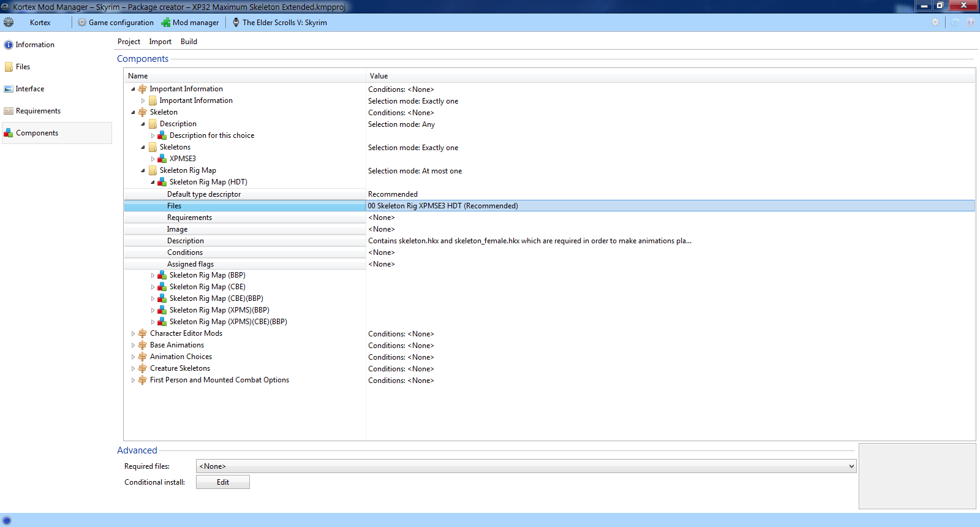Click the Game configuration gear icon
The width and height of the screenshot is (980, 527).
pos(82,23)
